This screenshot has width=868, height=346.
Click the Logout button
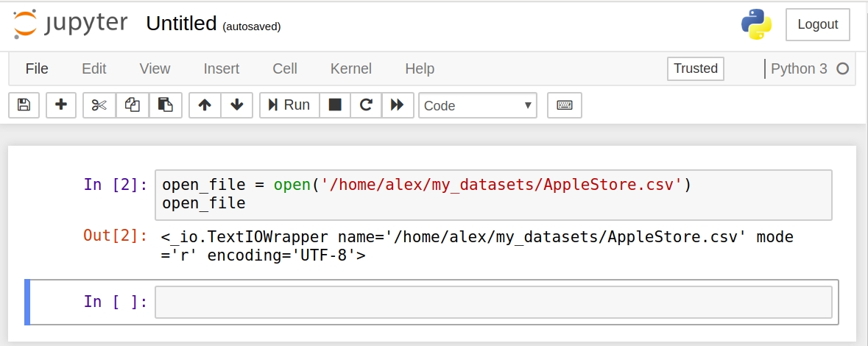[x=818, y=24]
